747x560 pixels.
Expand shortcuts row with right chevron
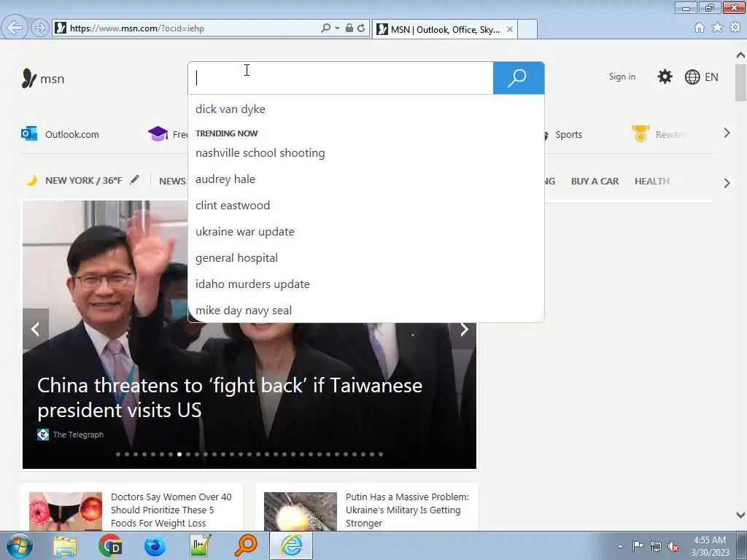pos(727,133)
